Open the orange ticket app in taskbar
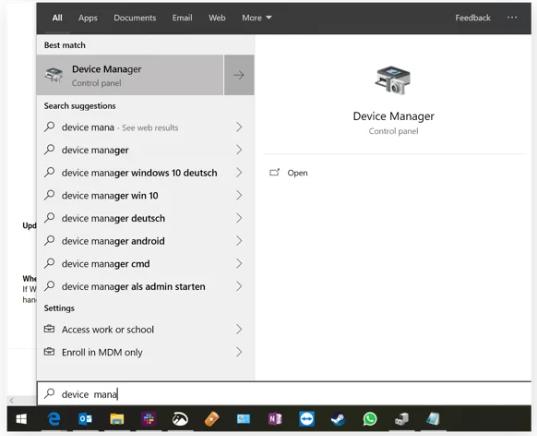 tap(212, 419)
